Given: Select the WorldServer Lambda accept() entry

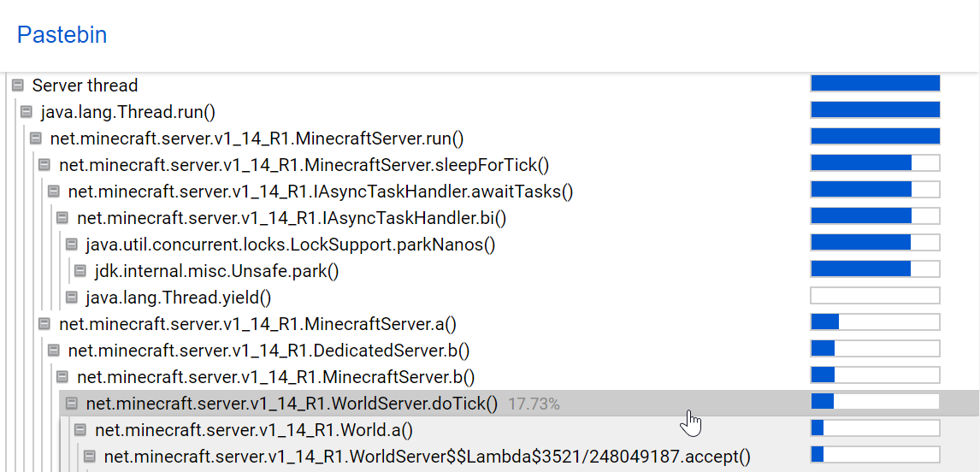Looking at the screenshot, I should pyautogui.click(x=427, y=457).
